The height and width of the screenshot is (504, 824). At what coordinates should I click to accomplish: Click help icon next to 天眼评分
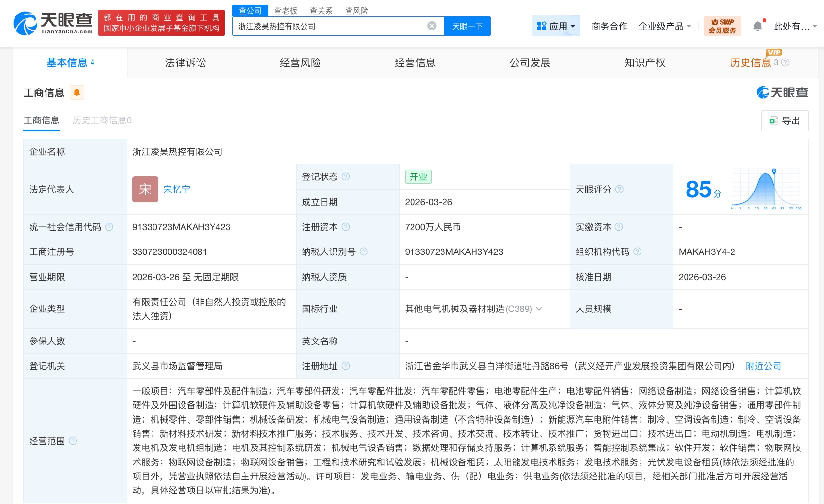point(619,189)
